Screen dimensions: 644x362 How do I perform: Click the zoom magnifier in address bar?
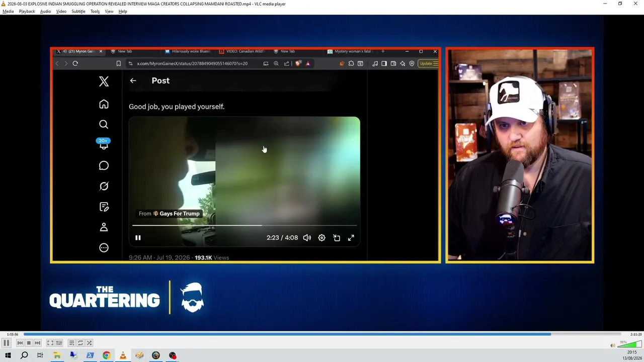point(276,63)
